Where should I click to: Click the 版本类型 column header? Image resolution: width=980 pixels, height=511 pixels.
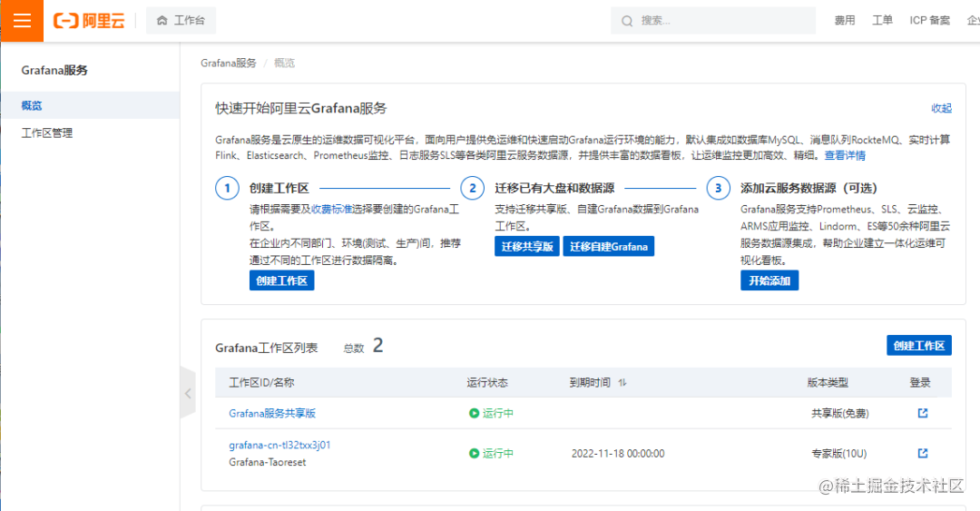click(828, 383)
